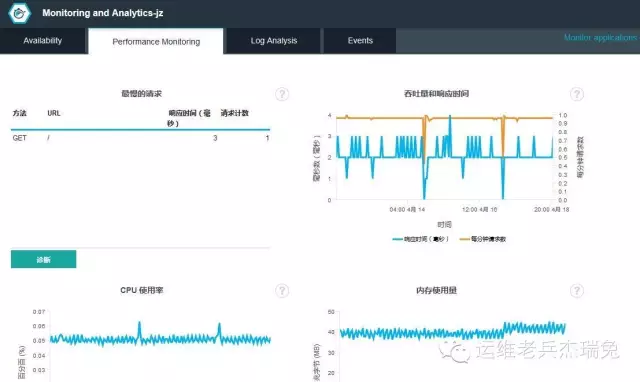
Task: Open help icon beside 内存使用量 chart
Action: 576,291
